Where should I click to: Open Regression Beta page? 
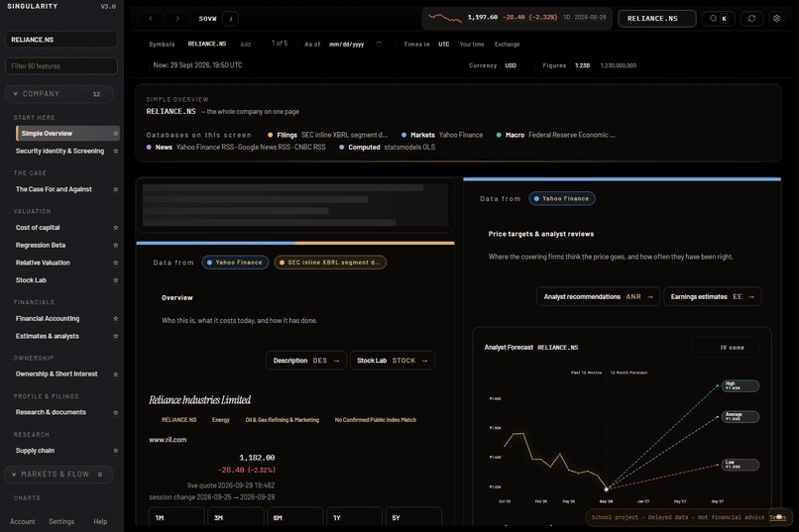[41, 246]
